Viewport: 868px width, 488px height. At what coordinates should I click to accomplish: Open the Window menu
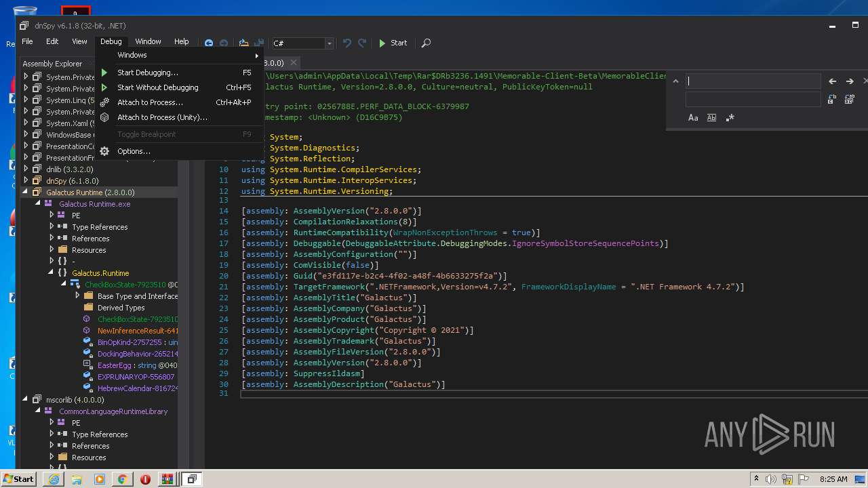tap(148, 41)
